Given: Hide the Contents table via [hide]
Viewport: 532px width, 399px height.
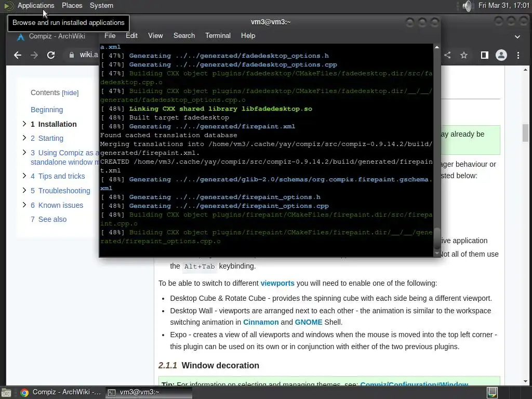Looking at the screenshot, I should (x=70, y=93).
